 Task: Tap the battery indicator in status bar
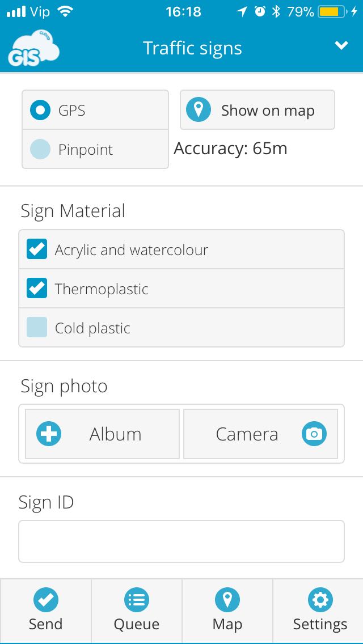332,11
